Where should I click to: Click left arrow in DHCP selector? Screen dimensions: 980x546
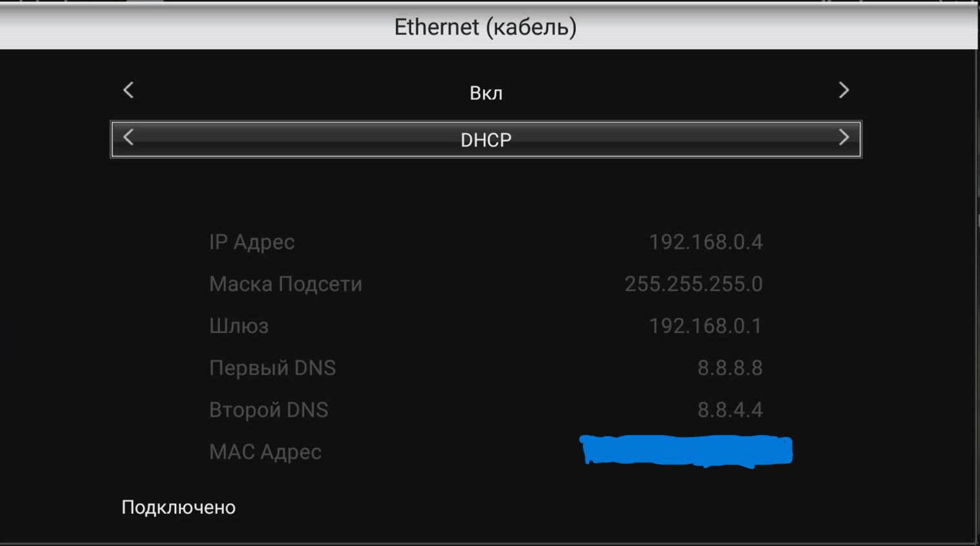(128, 137)
